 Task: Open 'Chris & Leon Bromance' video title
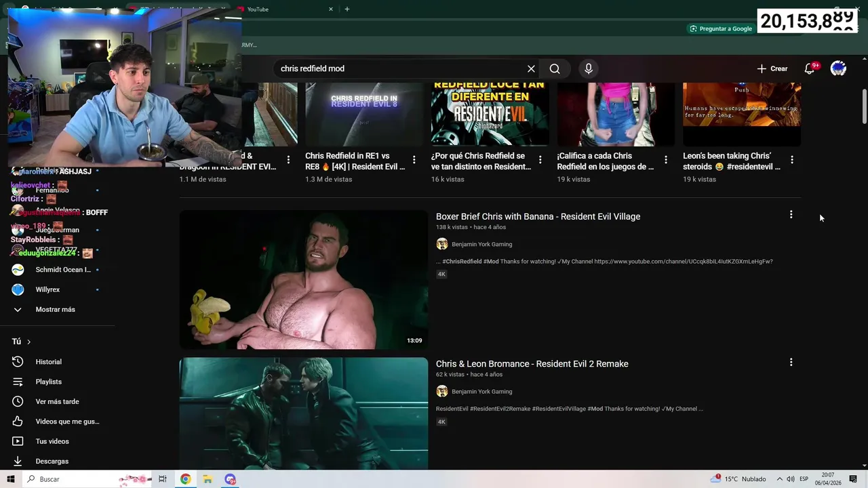(532, 364)
